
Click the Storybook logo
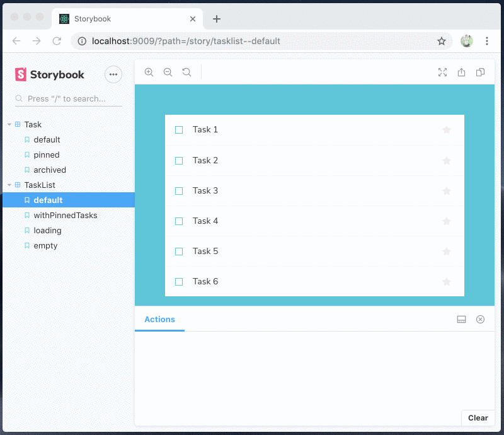click(50, 74)
